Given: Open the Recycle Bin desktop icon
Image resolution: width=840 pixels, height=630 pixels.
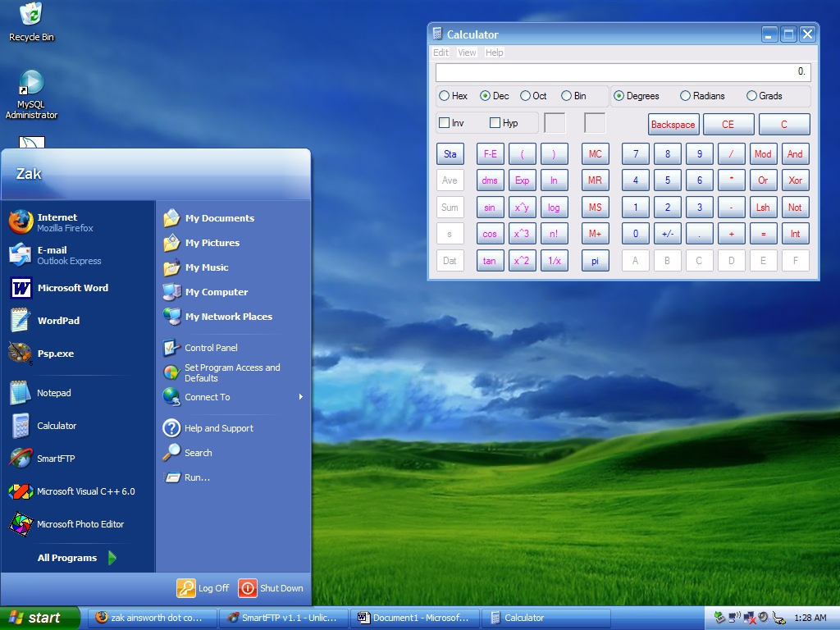Looking at the screenshot, I should [x=31, y=22].
